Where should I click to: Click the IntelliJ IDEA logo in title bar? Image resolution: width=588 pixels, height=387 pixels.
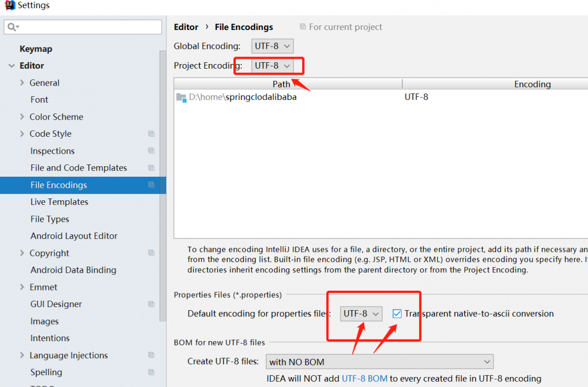(x=9, y=5)
